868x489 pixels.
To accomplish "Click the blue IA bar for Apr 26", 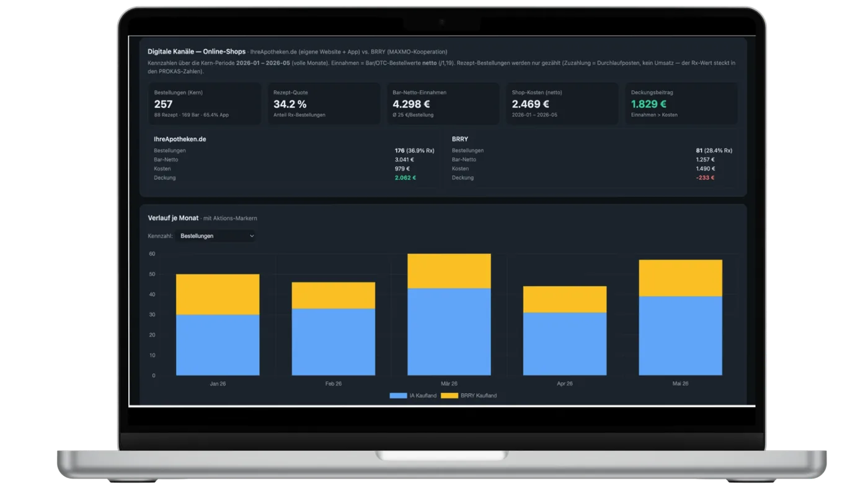I will 565,344.
